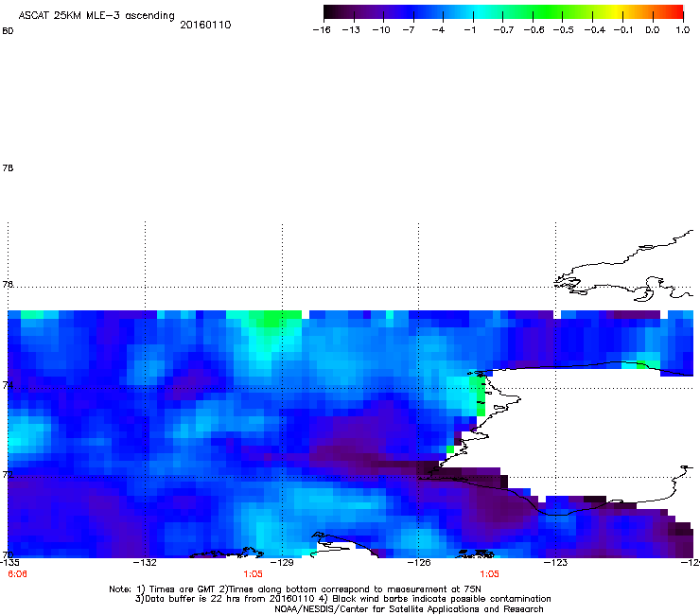Screen dimensions: 700x615
Task: Click the 80 latitude label at top left
Action: (8, 31)
